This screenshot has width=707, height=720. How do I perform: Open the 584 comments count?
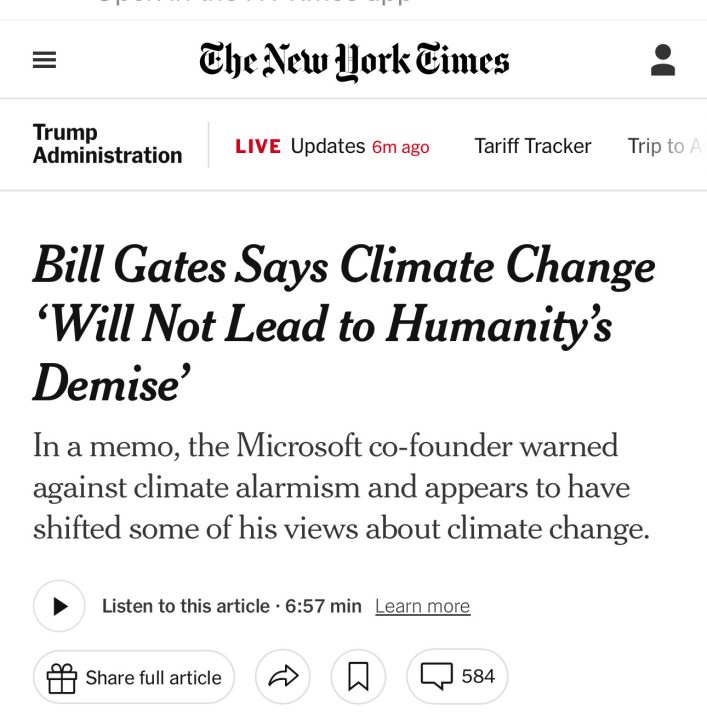478,677
